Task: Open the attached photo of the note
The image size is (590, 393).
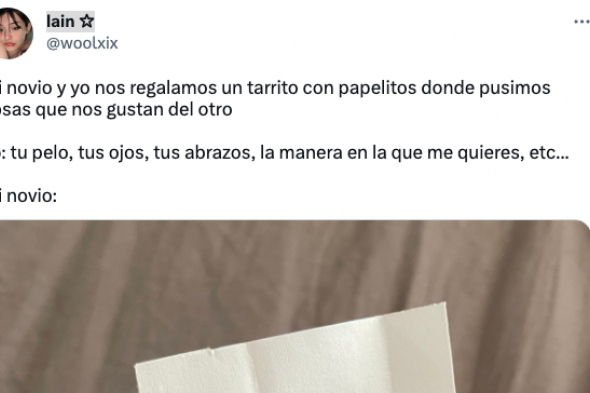Action: [x=295, y=306]
